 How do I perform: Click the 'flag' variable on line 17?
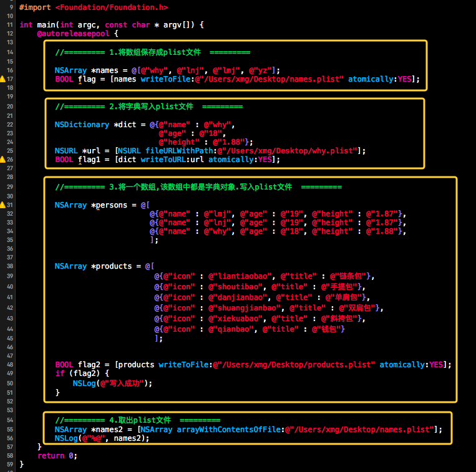point(87,79)
